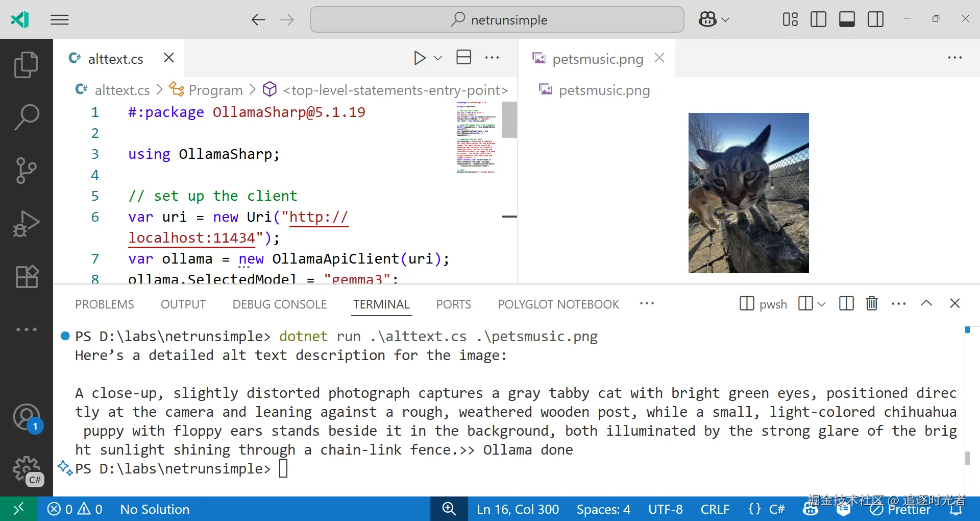This screenshot has width=980, height=521.
Task: Click the editor vertical scrollbar thumb
Action: [x=509, y=120]
